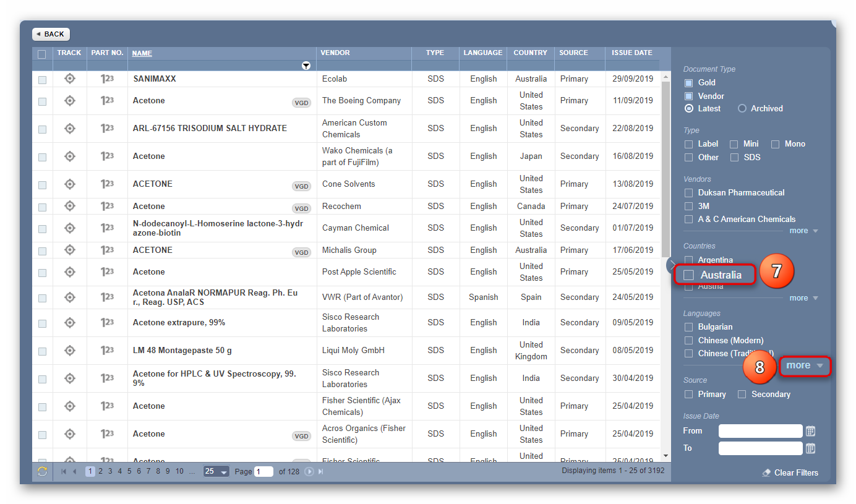856x504 pixels.
Task: Enable the Australia country filter
Action: click(x=688, y=275)
